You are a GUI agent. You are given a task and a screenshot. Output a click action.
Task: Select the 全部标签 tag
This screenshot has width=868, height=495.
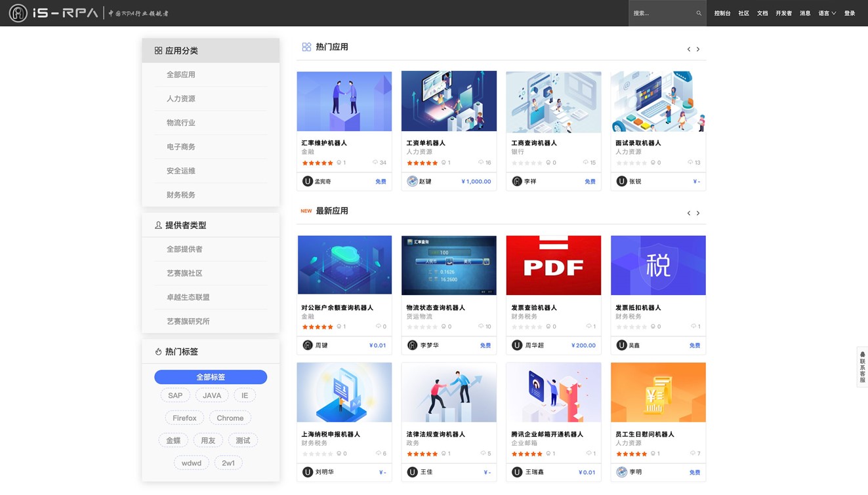[x=211, y=377]
